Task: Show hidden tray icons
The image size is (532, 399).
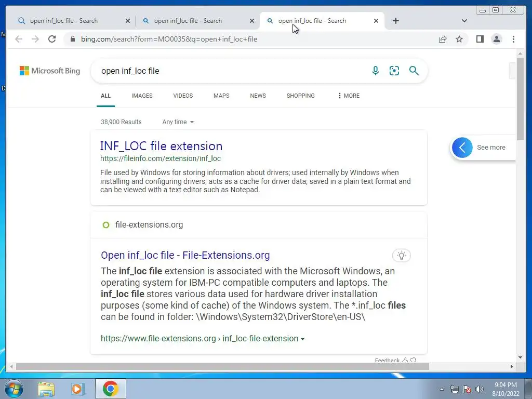Action: (442, 389)
